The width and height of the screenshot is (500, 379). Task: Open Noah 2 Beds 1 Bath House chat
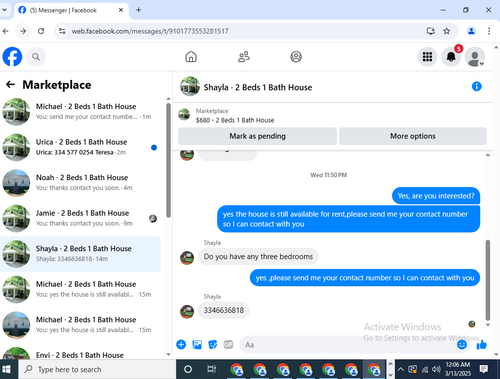click(x=80, y=183)
